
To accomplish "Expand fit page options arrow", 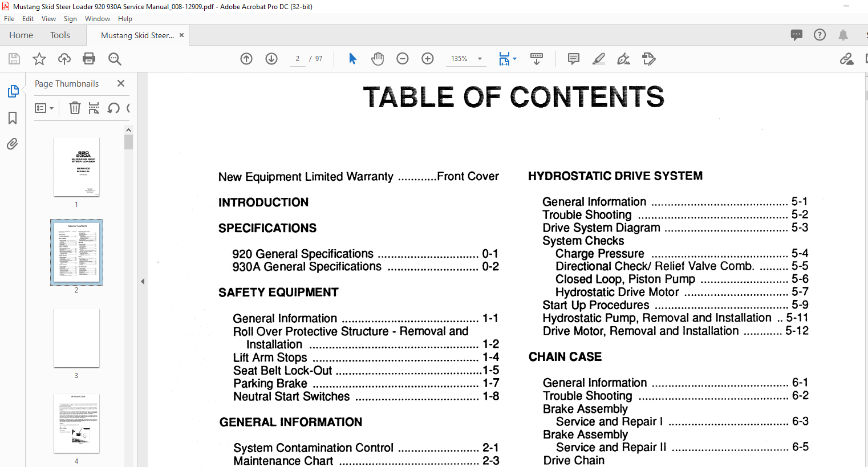I will point(514,59).
